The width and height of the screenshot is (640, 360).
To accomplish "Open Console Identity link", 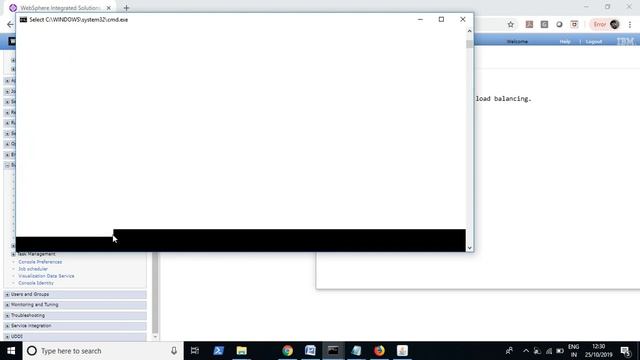I will click(36, 283).
